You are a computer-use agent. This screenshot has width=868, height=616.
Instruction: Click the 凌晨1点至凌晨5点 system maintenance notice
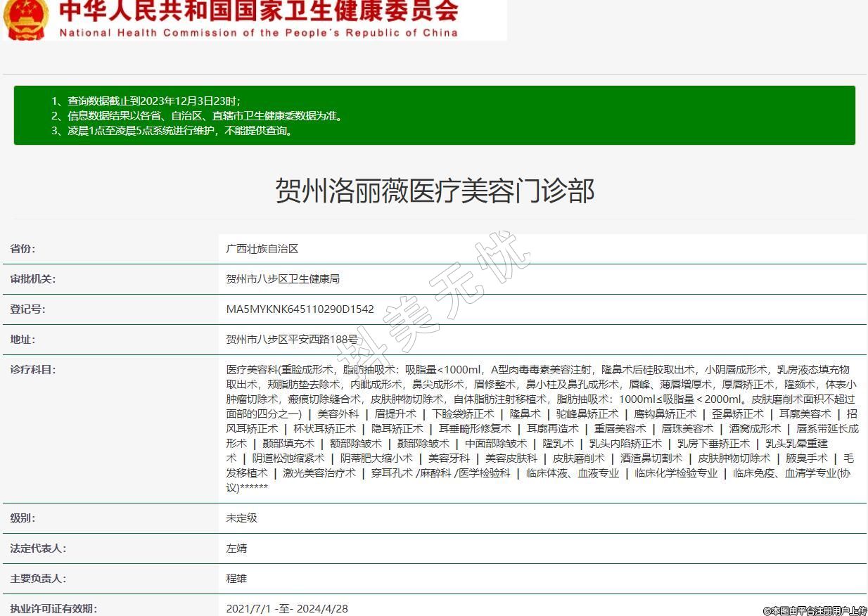(172, 131)
